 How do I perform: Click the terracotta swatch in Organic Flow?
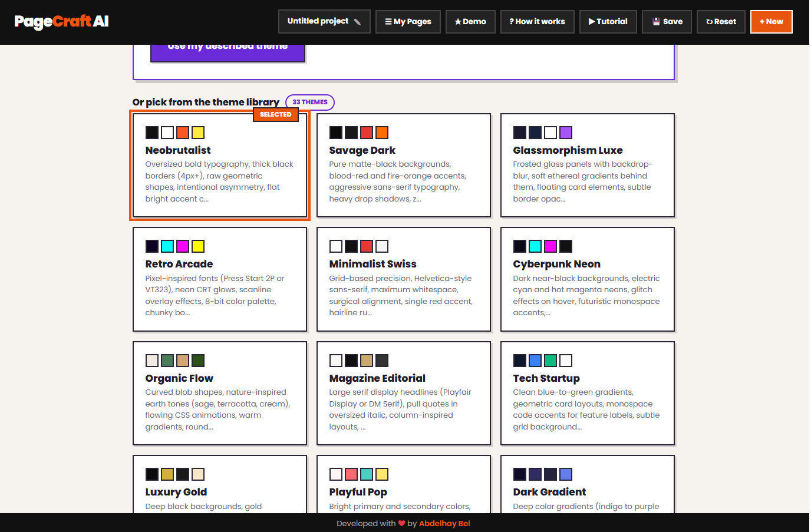tap(183, 361)
